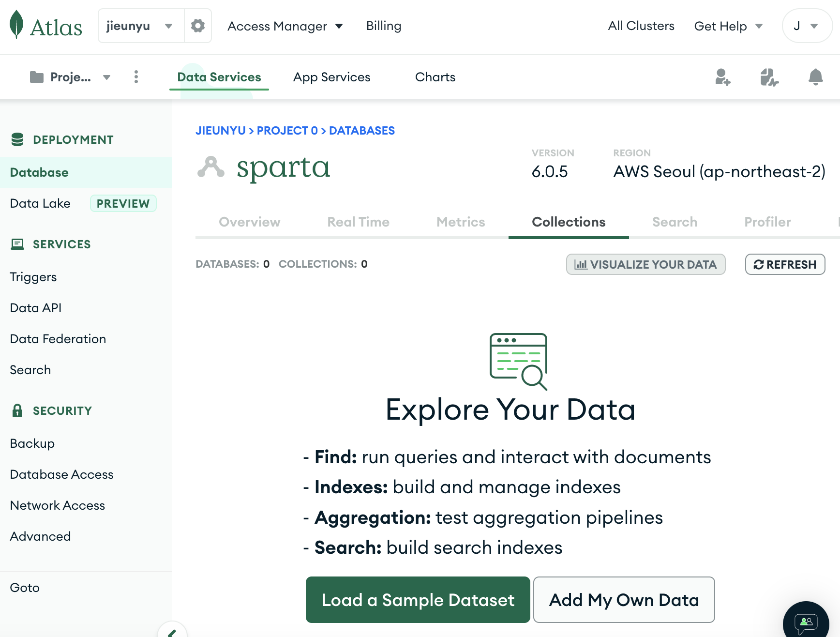Click Goto in the sidebar
Screen dimensions: 840x637
tap(25, 588)
